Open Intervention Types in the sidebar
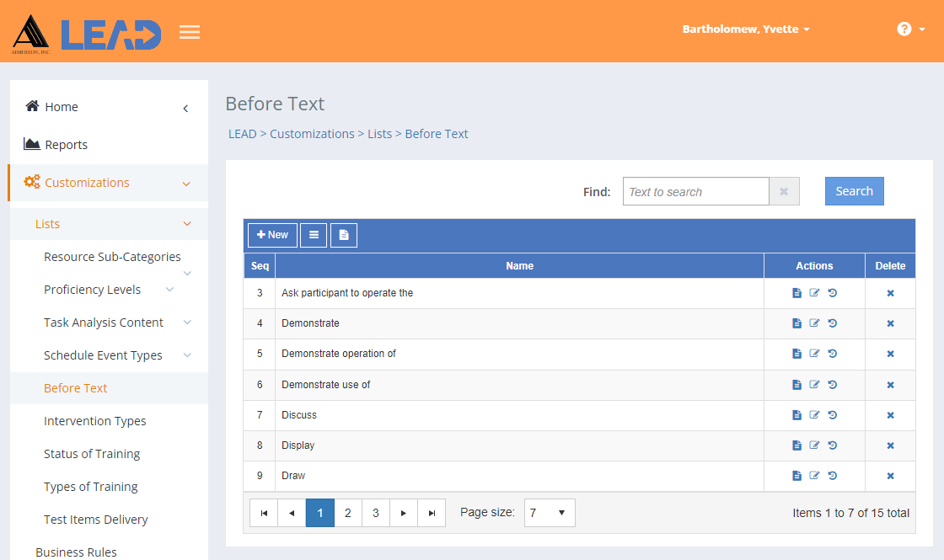Viewport: 944px width, 560px height. coord(95,421)
